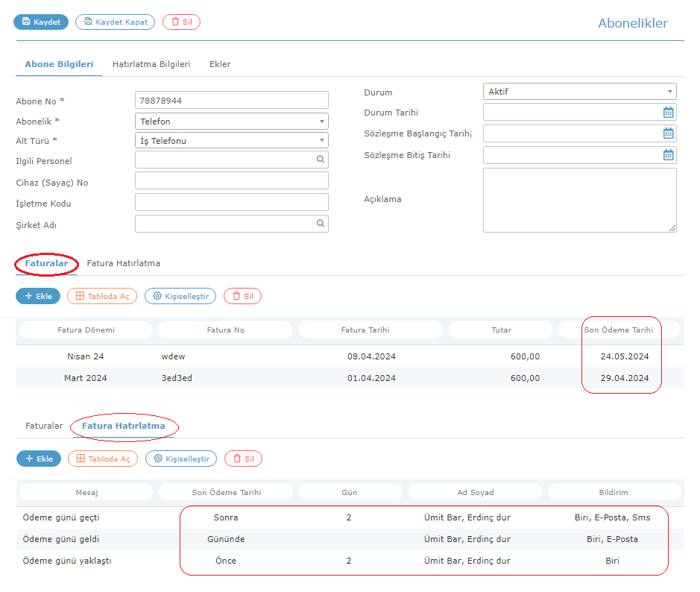Select the Nisan 24 invoice row
This screenshot has width=700, height=592.
point(350,356)
